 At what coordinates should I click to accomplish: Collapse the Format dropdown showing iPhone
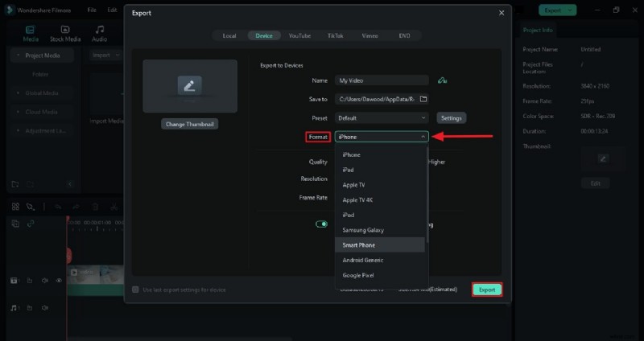[382, 137]
